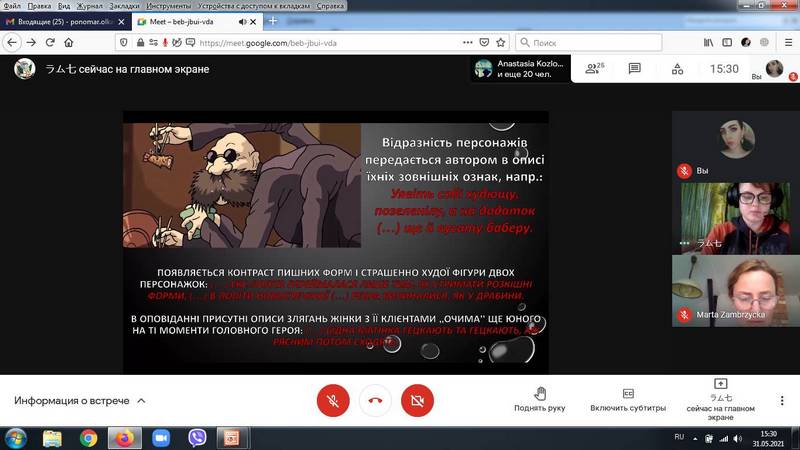This screenshot has width=800, height=450.
Task: Open the Закладки menu
Action: tap(124, 6)
